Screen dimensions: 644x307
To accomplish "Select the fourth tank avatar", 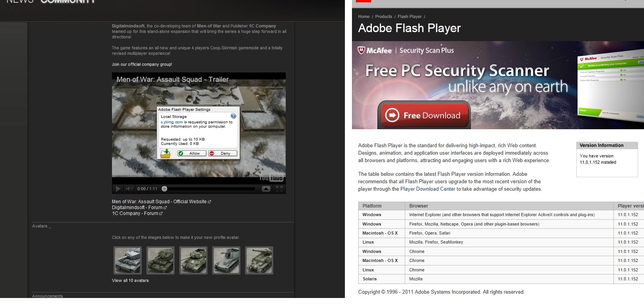I will 226,260.
